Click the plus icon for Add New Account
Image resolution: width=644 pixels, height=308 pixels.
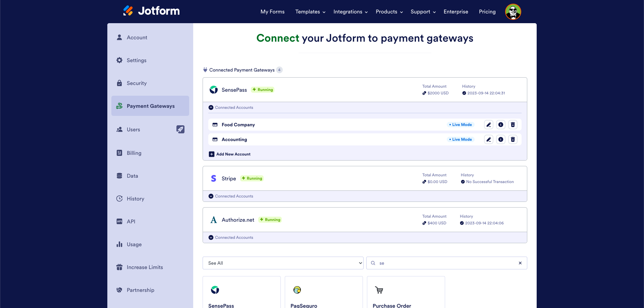tap(212, 154)
